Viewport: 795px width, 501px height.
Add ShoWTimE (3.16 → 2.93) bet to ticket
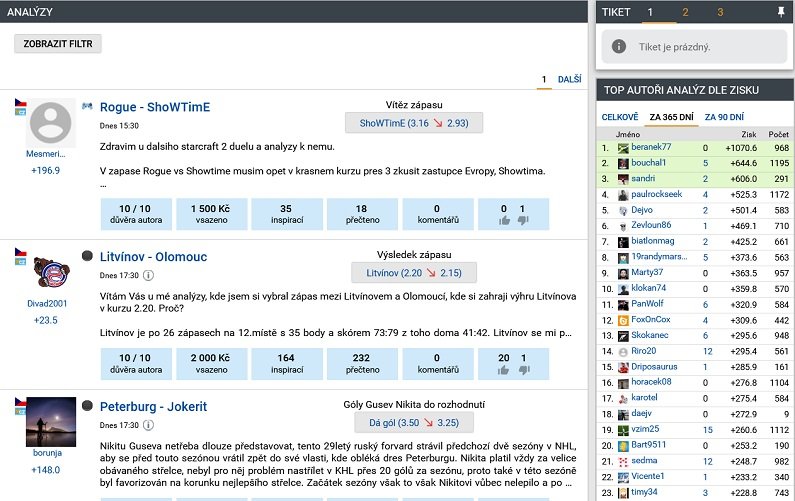click(414, 123)
